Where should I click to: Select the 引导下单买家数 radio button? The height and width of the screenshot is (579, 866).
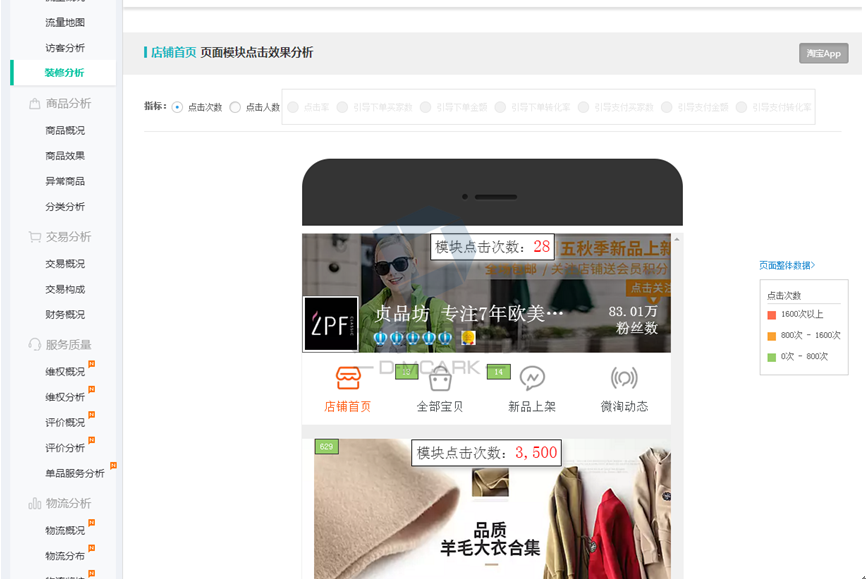(342, 107)
